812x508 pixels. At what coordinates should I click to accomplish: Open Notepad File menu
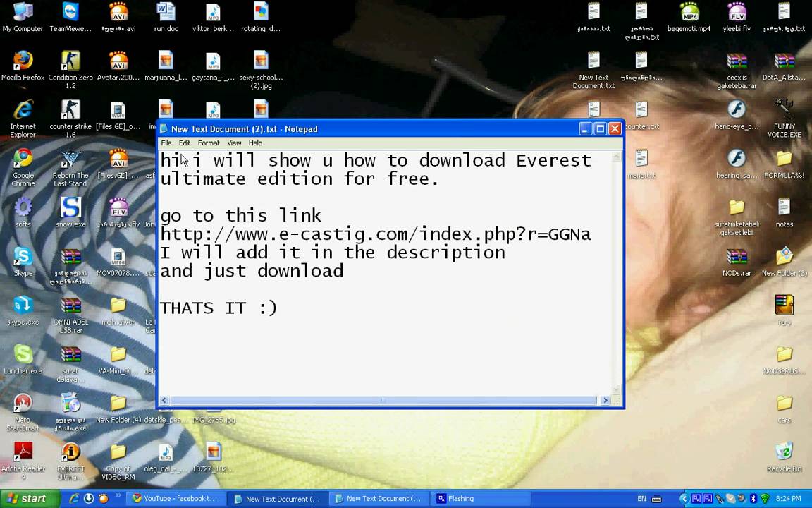pyautogui.click(x=166, y=143)
